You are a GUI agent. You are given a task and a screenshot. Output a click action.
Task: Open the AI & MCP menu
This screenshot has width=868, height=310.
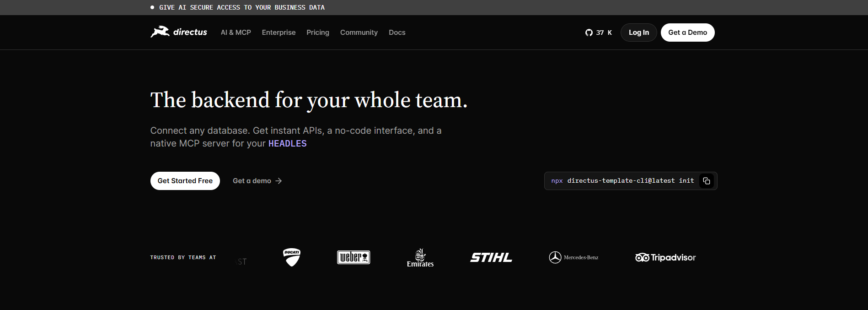(x=236, y=33)
